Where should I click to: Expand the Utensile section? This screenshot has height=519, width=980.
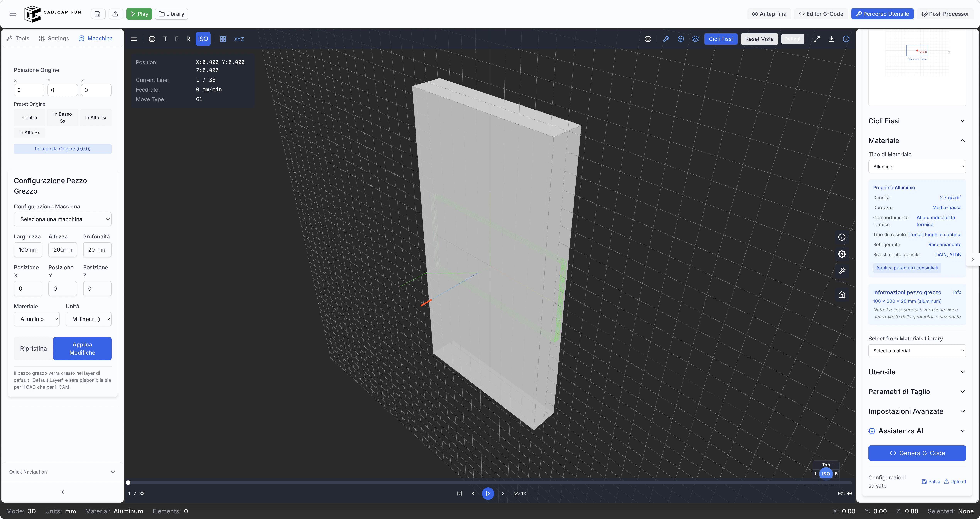pyautogui.click(x=917, y=372)
